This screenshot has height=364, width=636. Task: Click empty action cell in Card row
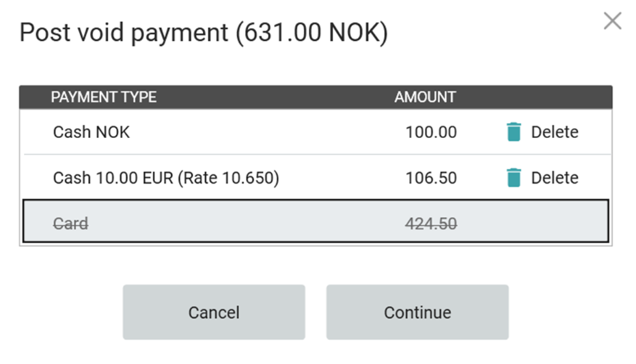point(541,223)
